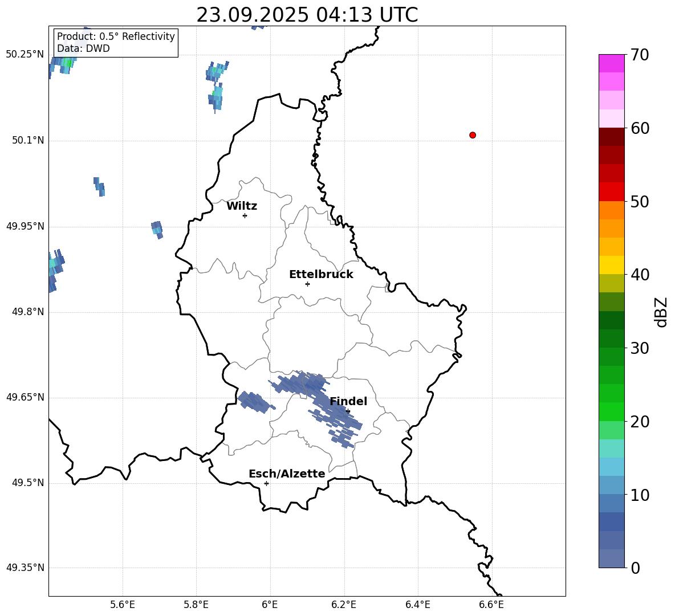The height and width of the screenshot is (616, 675).
Task: Click the 60 tick on colorbar
Action: pos(640,128)
